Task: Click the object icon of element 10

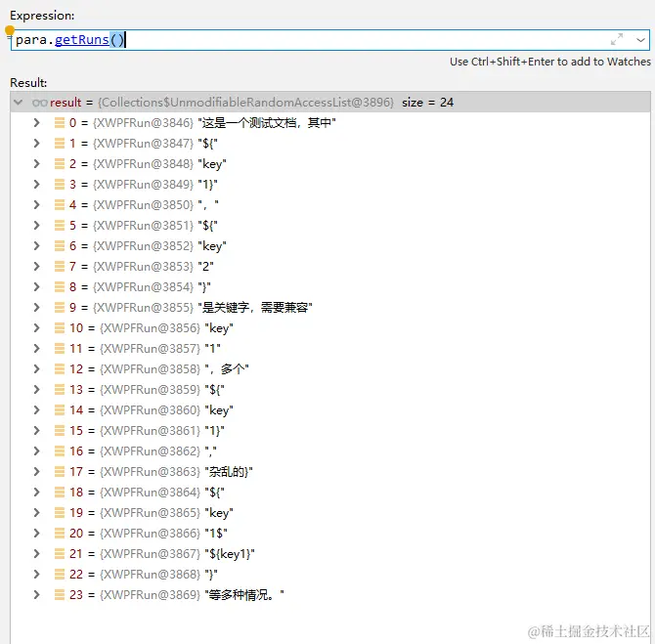Action: (60, 327)
